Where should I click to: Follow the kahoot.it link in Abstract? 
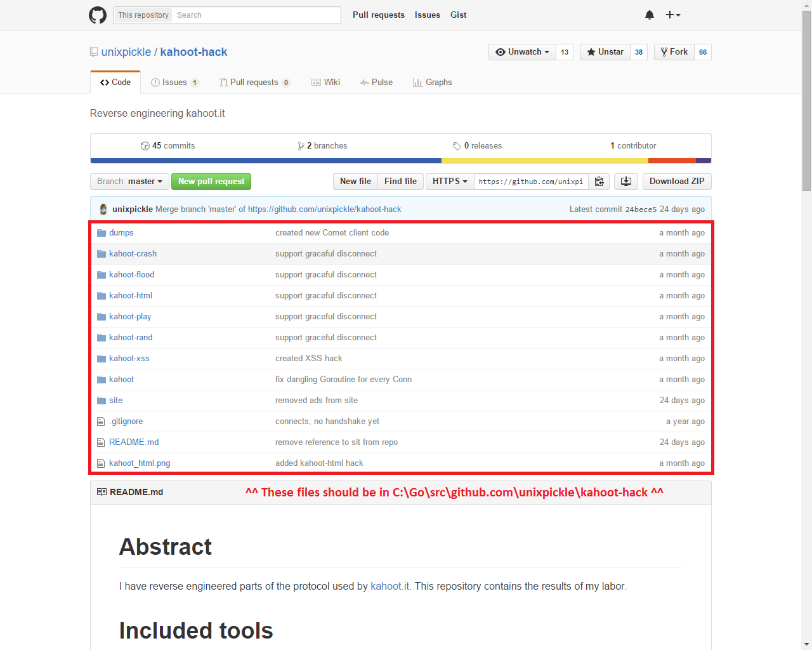390,587
